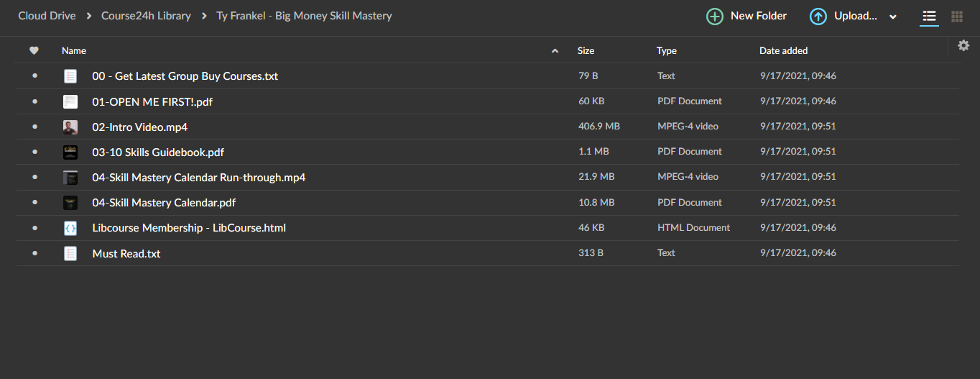
Task: Click the Ty Frankel folder breadcrumb
Action: tap(304, 15)
